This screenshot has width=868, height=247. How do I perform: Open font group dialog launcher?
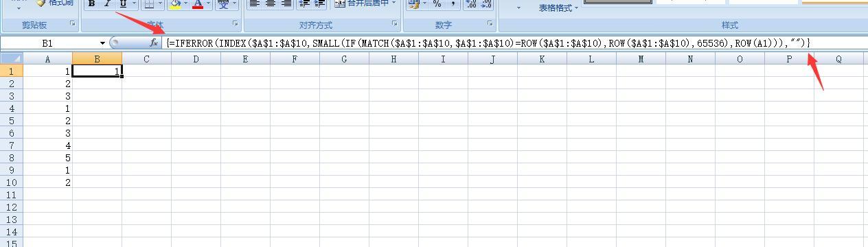tap(236, 24)
